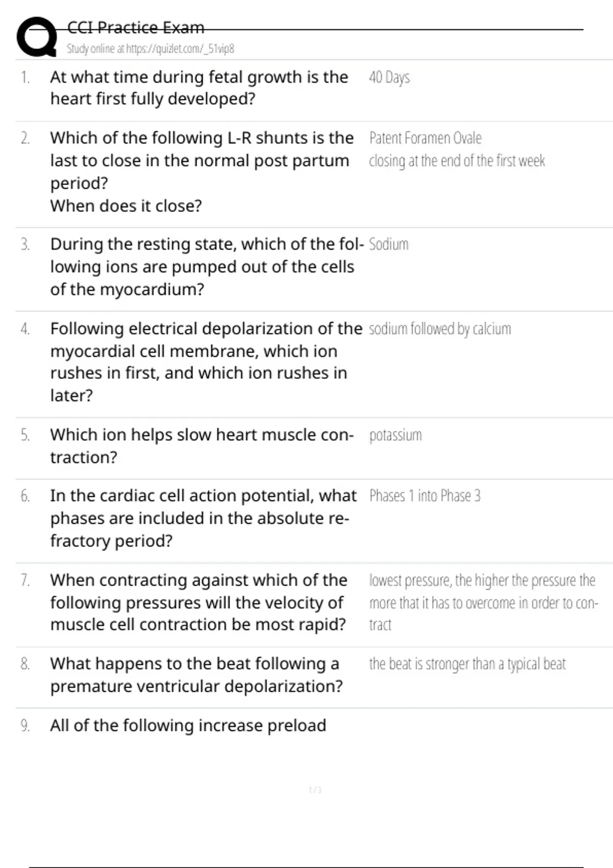Select question 3 about resting state ions
The height and width of the screenshot is (868, 613).
(207, 267)
